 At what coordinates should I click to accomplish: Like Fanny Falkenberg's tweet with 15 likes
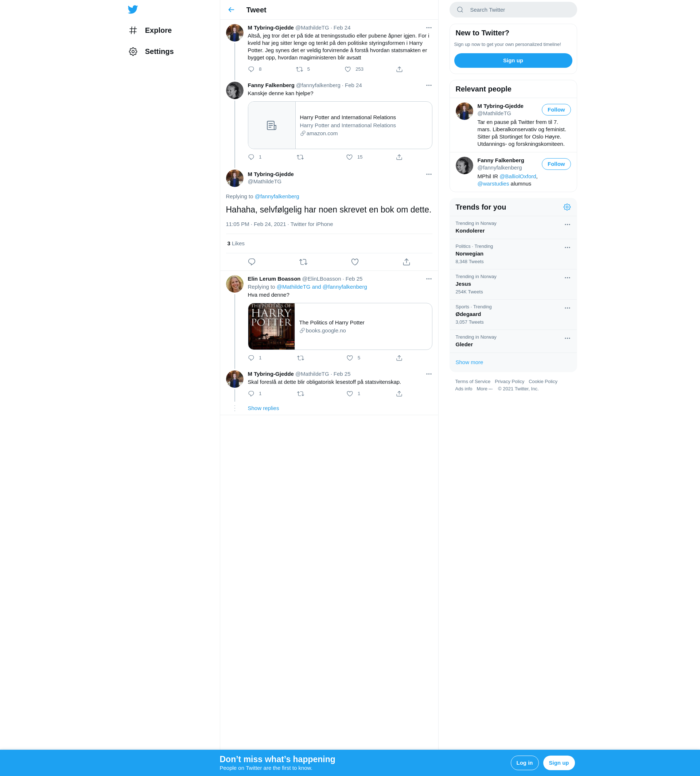click(349, 157)
